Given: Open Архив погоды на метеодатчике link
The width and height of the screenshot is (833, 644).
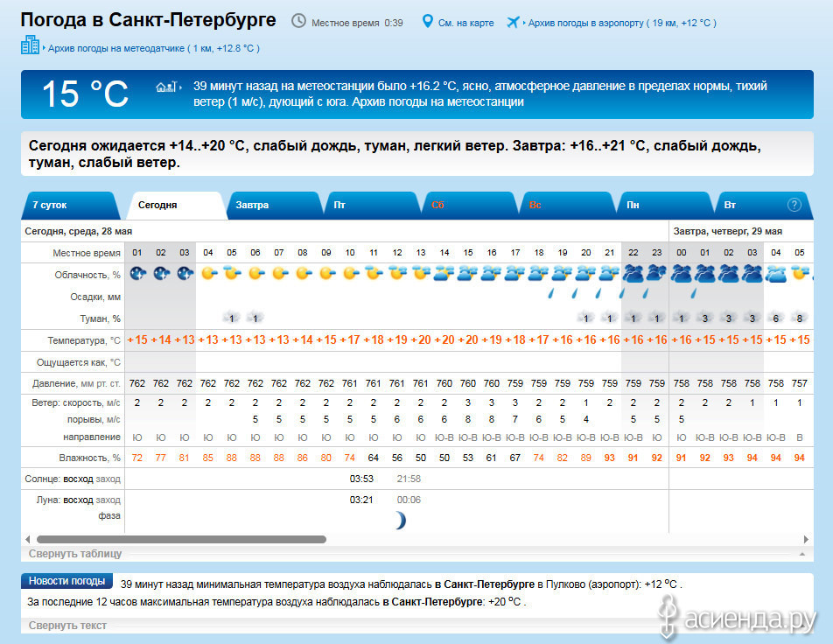Looking at the screenshot, I should (154, 48).
